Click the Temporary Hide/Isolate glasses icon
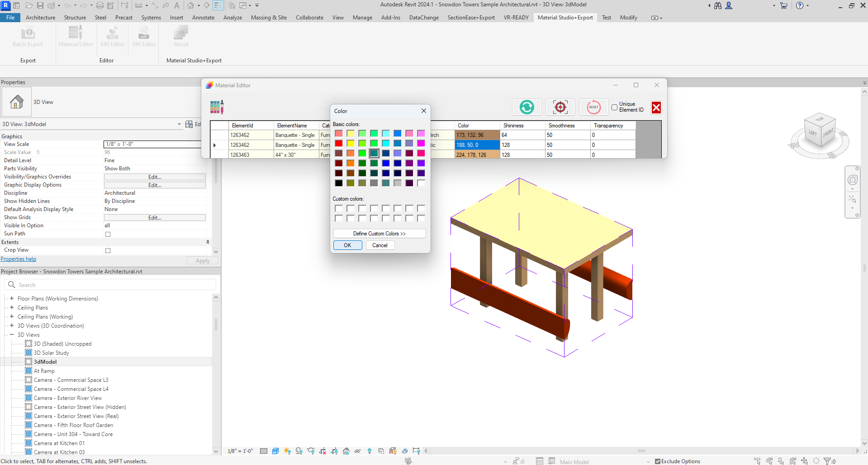Image resolution: width=868 pixels, height=465 pixels. tap(358, 451)
